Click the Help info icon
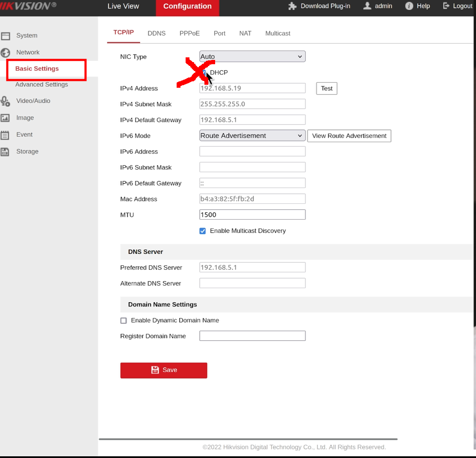Screen dimensions: 476x458 coord(409,6)
